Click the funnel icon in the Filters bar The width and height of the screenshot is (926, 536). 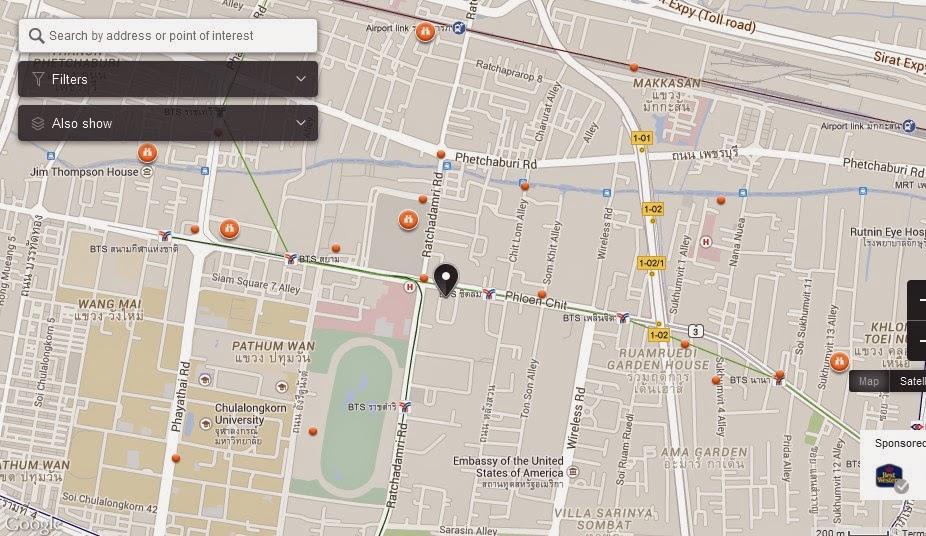pyautogui.click(x=38, y=79)
